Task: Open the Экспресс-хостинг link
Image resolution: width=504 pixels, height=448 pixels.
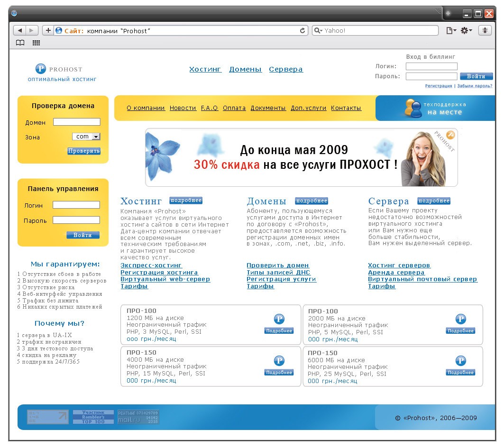Action: click(151, 265)
